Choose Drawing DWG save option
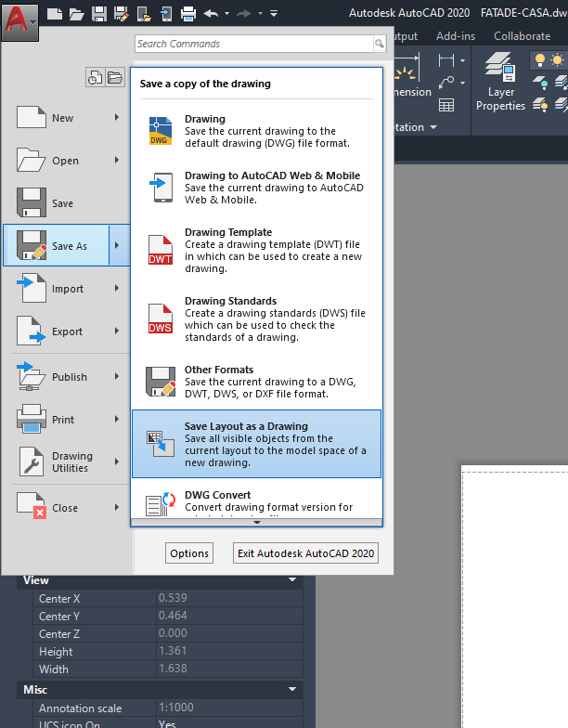The image size is (568, 728). [256, 131]
